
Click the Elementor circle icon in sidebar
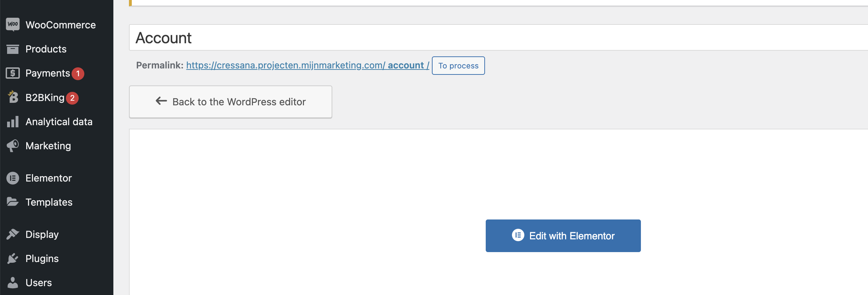tap(13, 178)
